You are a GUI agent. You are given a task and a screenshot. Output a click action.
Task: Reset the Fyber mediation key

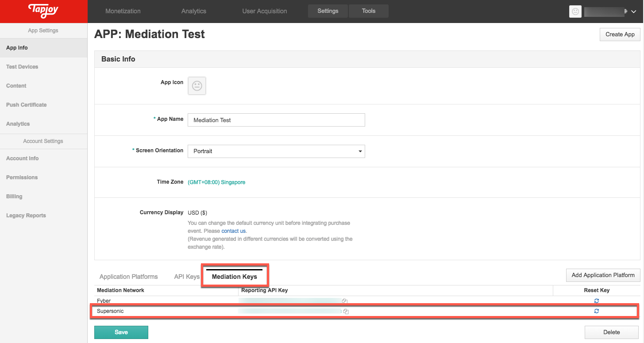tap(596, 301)
